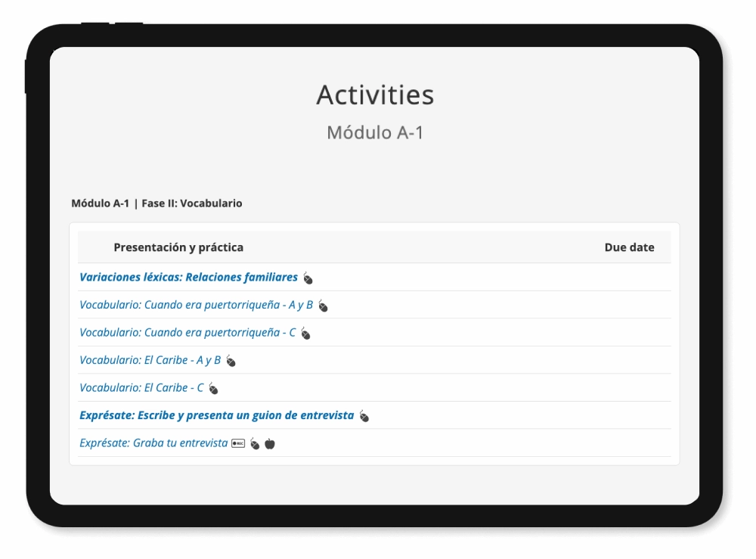The width and height of the screenshot is (756, 559).
Task: Open Vocabulario: Cuando era puertorriqueña - A y B
Action: point(197,305)
